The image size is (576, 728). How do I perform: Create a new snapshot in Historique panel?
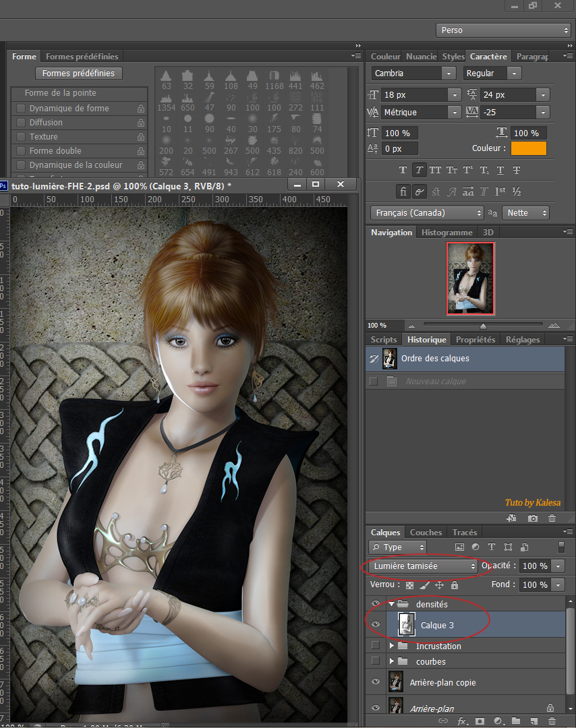coord(533,518)
